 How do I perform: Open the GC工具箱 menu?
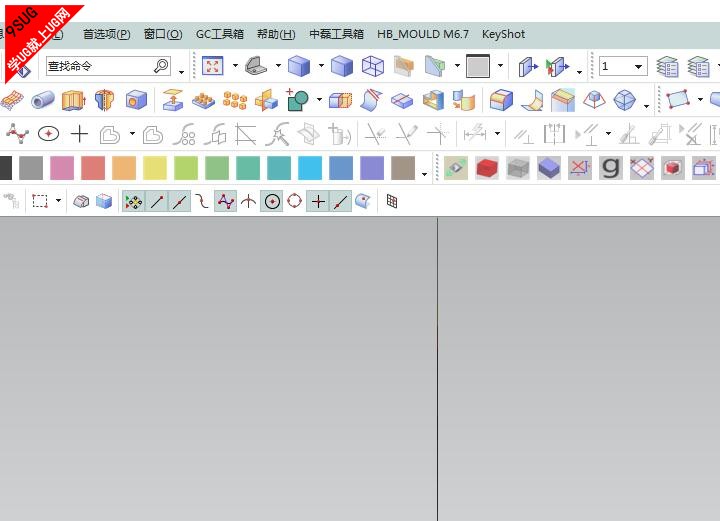[219, 34]
